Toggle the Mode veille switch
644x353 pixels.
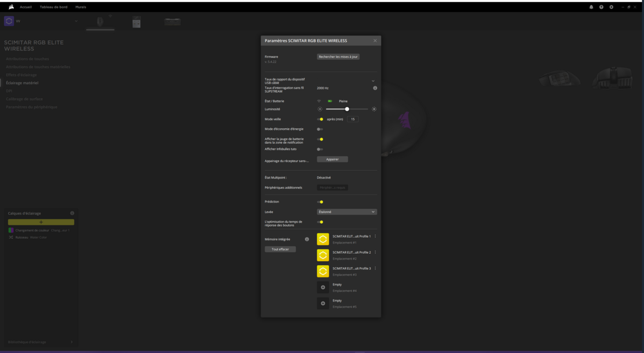click(x=320, y=119)
